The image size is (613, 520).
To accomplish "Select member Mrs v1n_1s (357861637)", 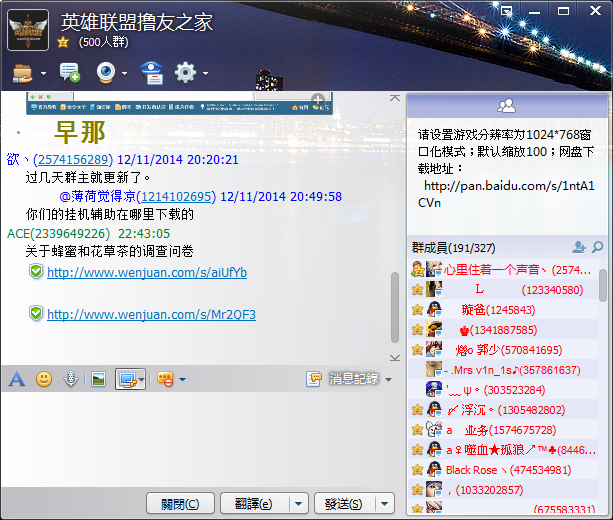I will (x=502, y=370).
